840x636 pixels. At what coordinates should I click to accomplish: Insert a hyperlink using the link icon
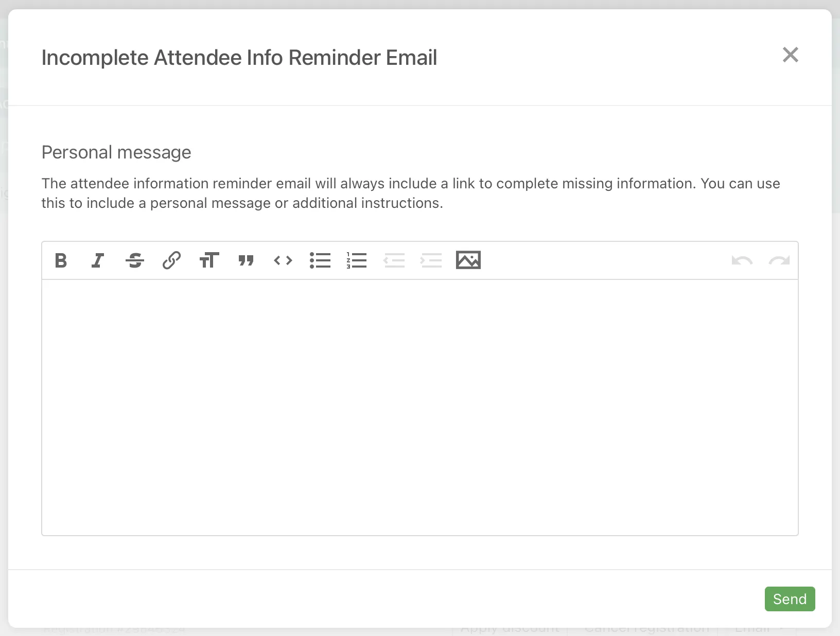(171, 260)
